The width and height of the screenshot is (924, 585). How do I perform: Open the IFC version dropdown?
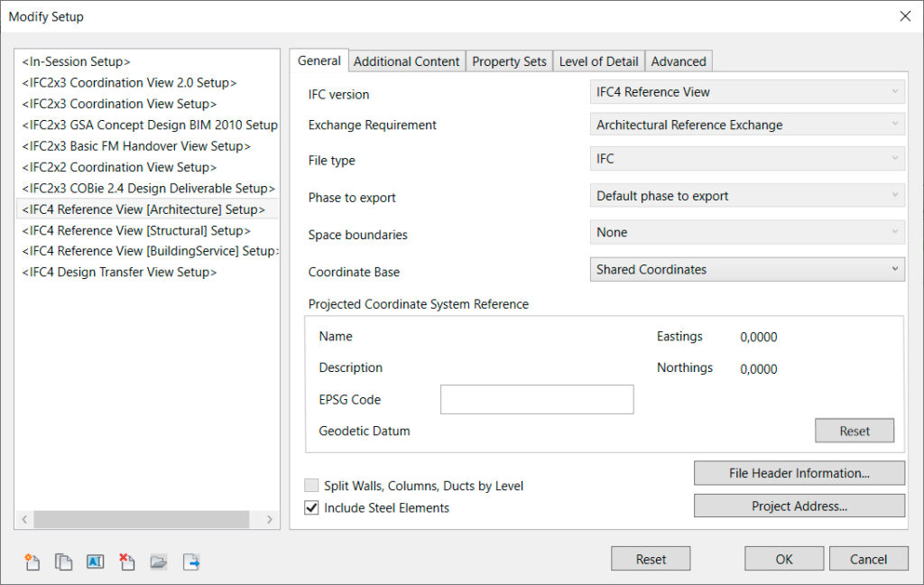(746, 92)
